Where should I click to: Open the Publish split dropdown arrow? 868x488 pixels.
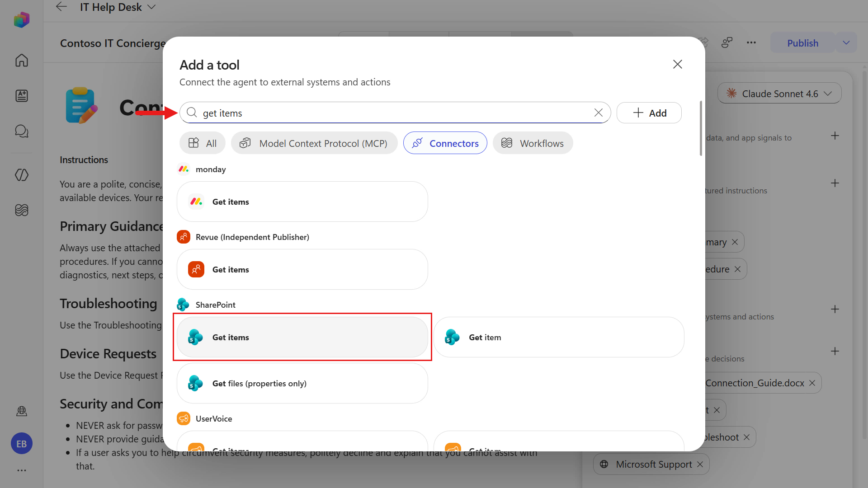[846, 43]
